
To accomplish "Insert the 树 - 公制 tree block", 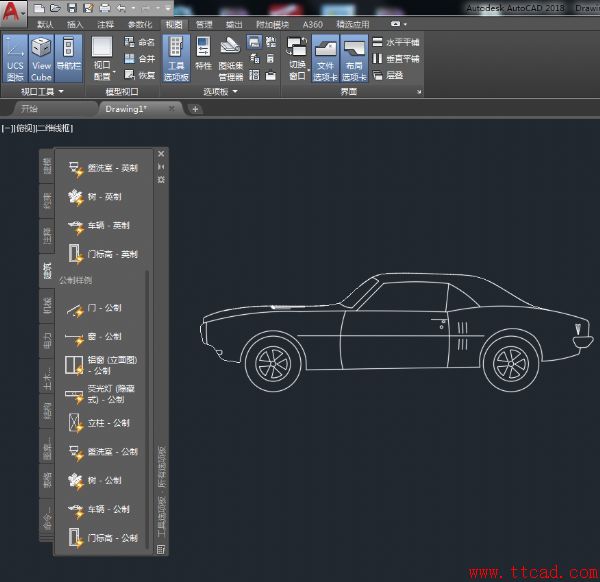I will click(x=95, y=481).
